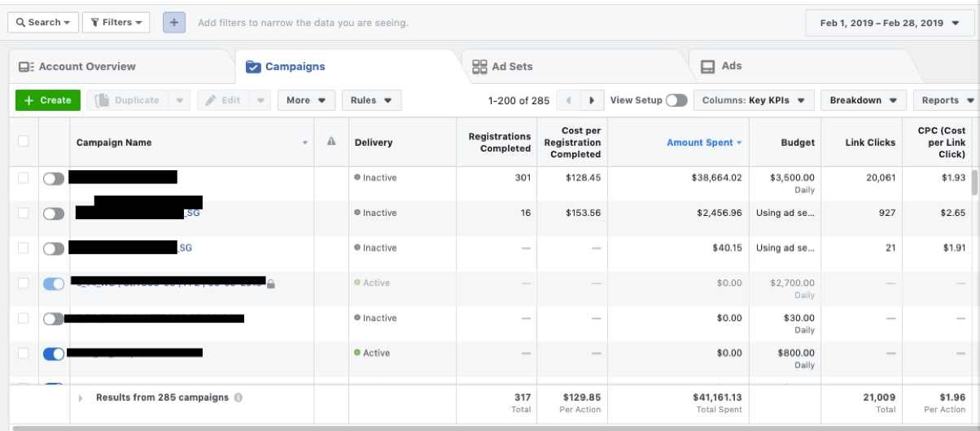Check the box for $800.00 budget row
Image resolution: width=980 pixels, height=431 pixels.
click(x=23, y=353)
